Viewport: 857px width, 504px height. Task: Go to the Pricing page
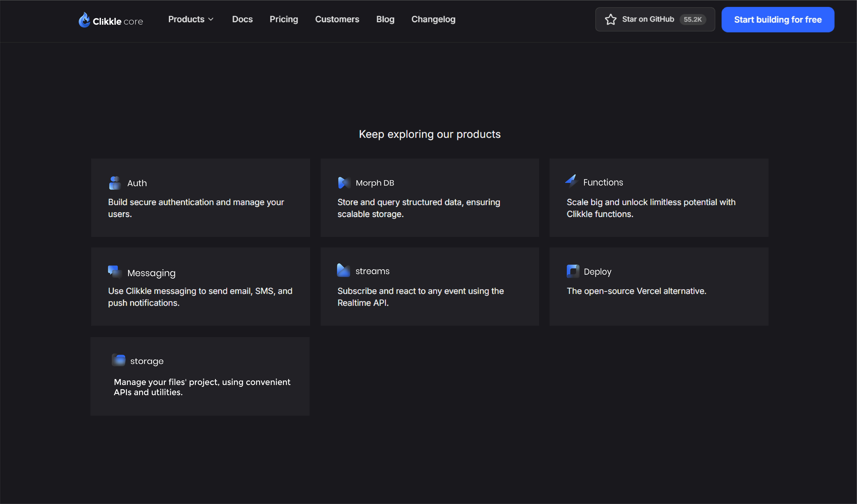284,19
